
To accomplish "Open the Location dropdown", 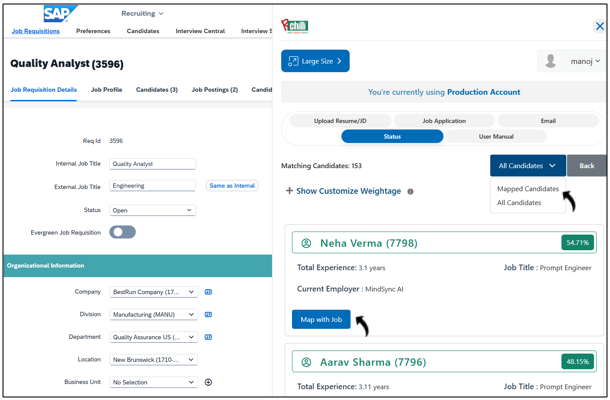I will coord(152,360).
